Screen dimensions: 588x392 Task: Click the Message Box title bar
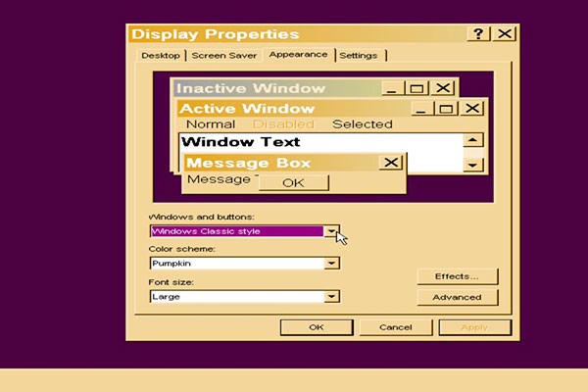coord(294,163)
